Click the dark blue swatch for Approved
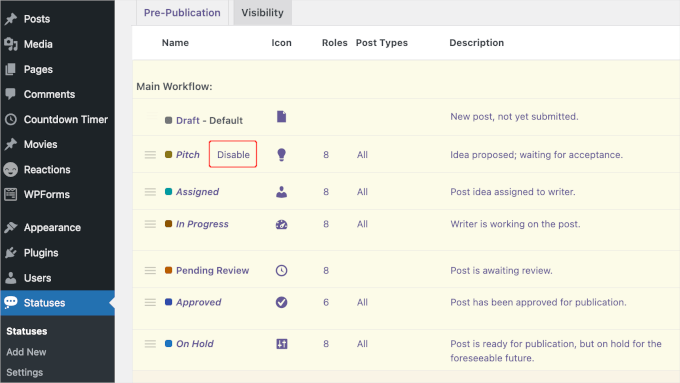Image resolution: width=680 pixels, height=383 pixels. coord(168,302)
